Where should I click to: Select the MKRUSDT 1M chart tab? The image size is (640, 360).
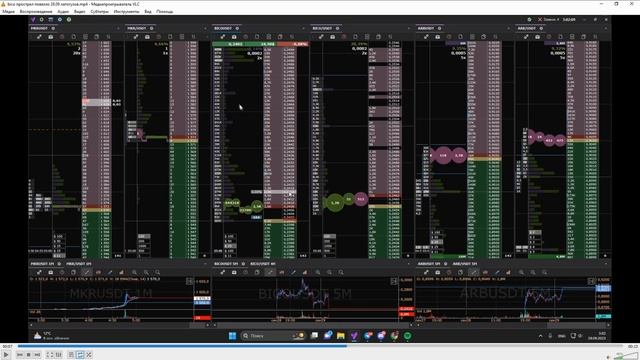click(x=42, y=264)
